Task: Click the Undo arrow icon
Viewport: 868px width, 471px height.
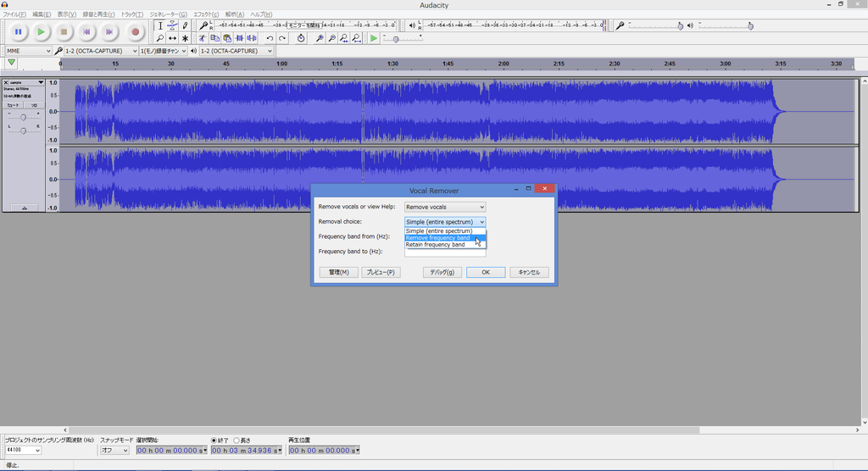Action: [270, 38]
